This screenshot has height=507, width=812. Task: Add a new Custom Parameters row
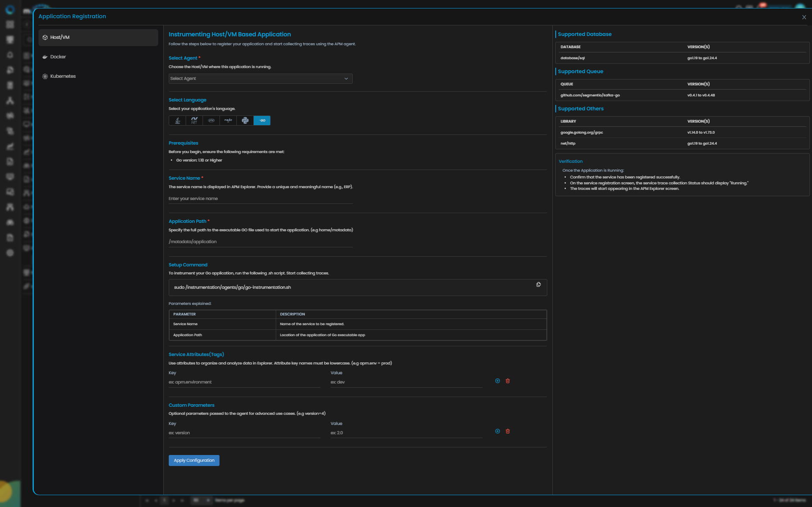[x=497, y=431]
